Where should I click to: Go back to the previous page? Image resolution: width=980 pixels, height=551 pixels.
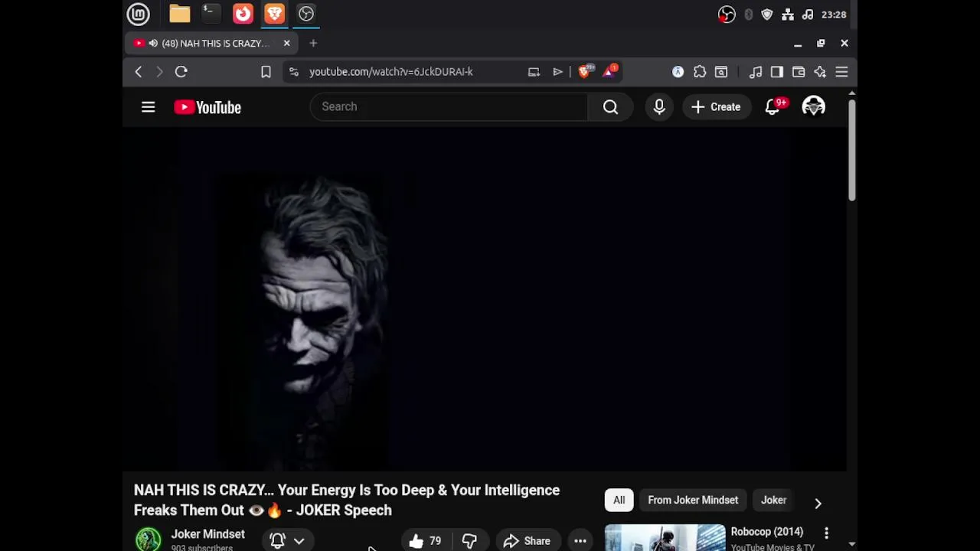(x=139, y=72)
